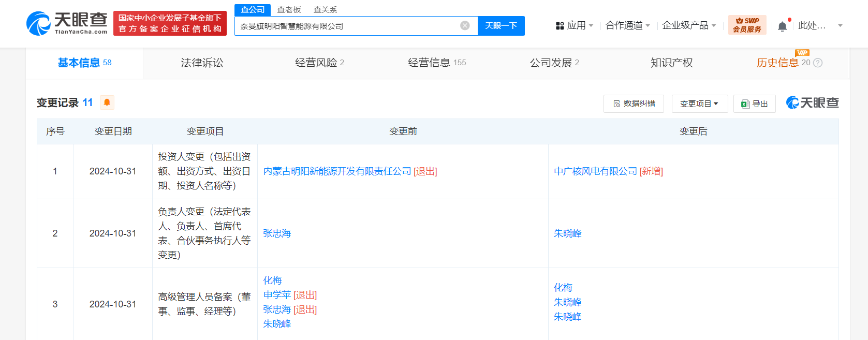Switch to 法律诉讼 tab

pyautogui.click(x=202, y=63)
